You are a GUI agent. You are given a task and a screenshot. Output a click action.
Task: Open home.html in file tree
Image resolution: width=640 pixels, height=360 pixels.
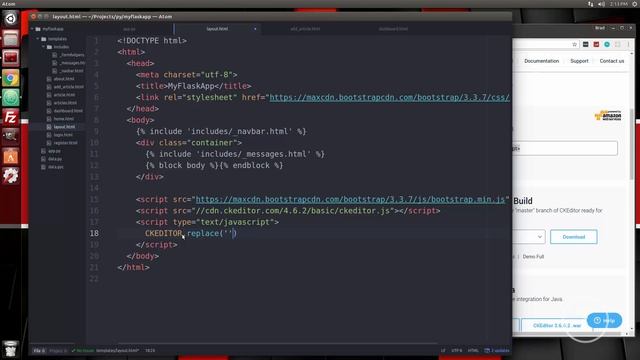tap(64, 119)
